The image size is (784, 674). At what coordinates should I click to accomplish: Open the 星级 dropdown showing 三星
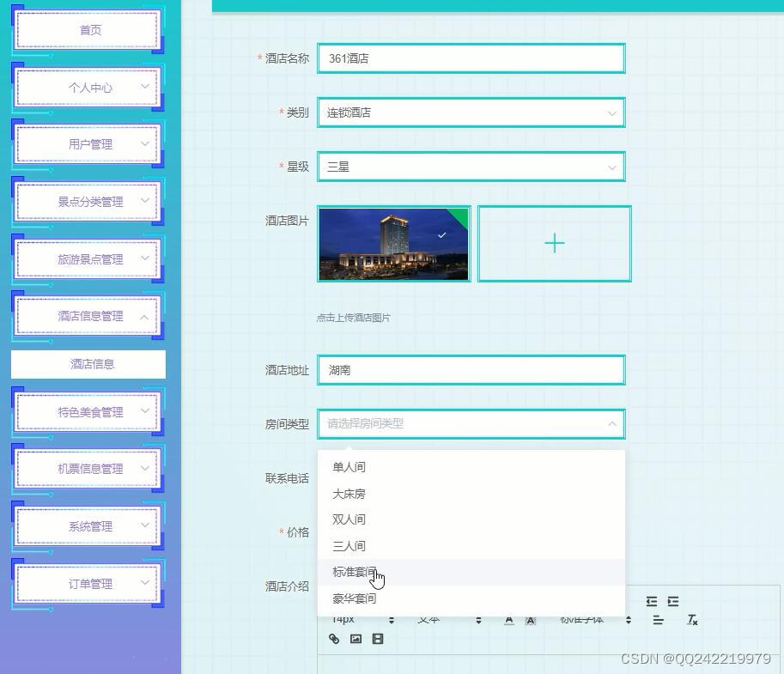(471, 167)
